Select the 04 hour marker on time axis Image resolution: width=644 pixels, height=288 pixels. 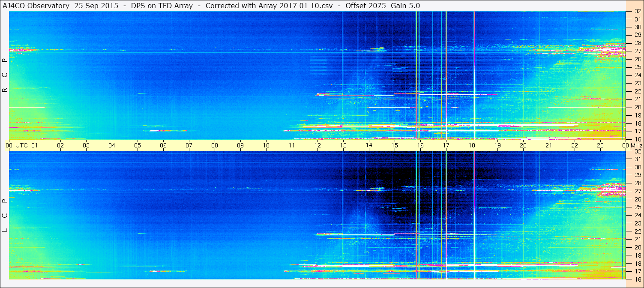pyautogui.click(x=112, y=145)
